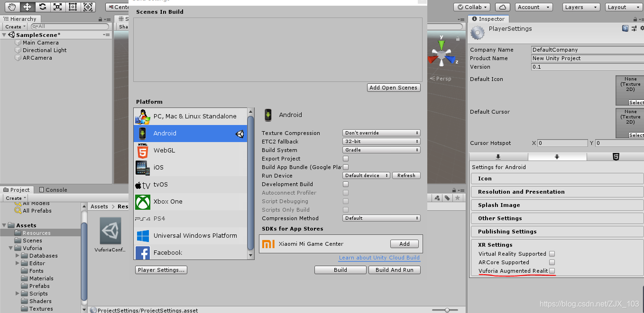Image resolution: width=644 pixels, height=313 pixels.
Task: Select the WebGL platform
Action: pos(191,150)
